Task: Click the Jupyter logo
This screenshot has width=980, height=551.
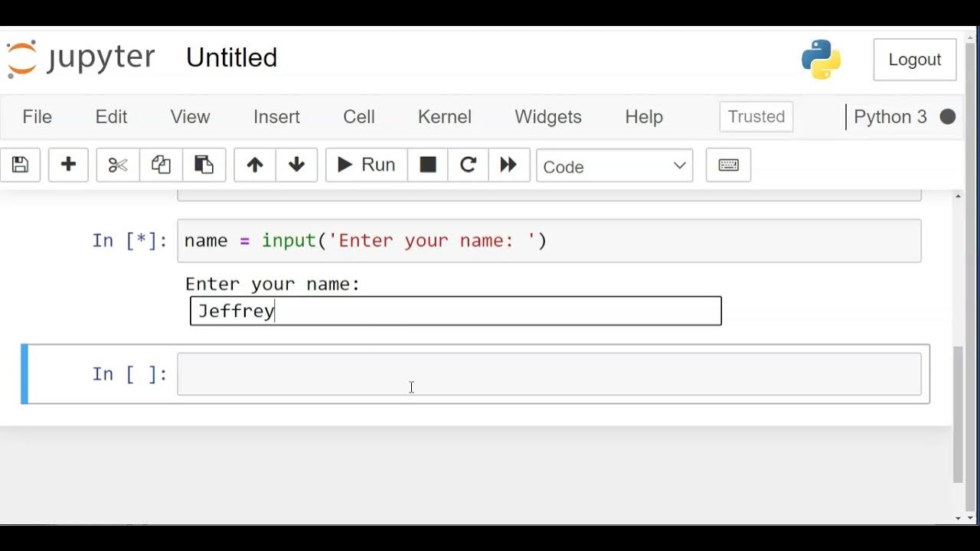Action: pos(80,58)
